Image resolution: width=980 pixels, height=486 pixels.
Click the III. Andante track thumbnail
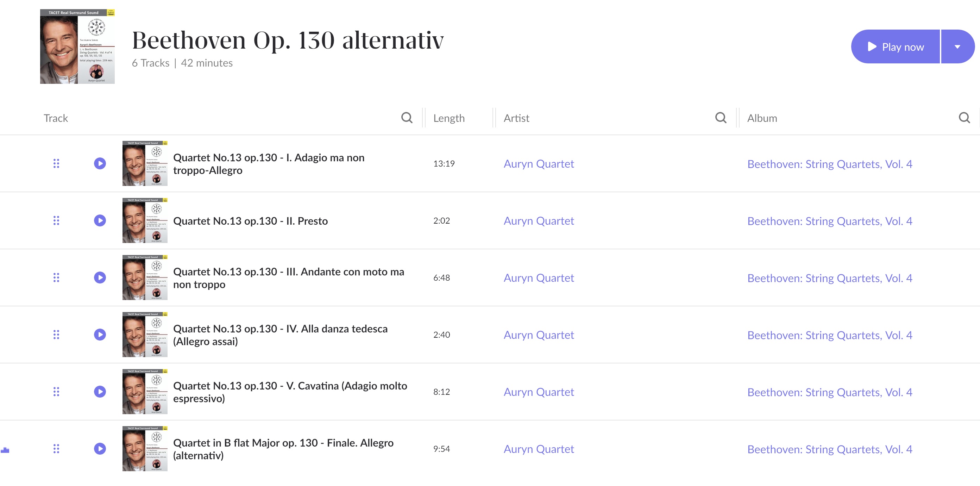(x=145, y=278)
